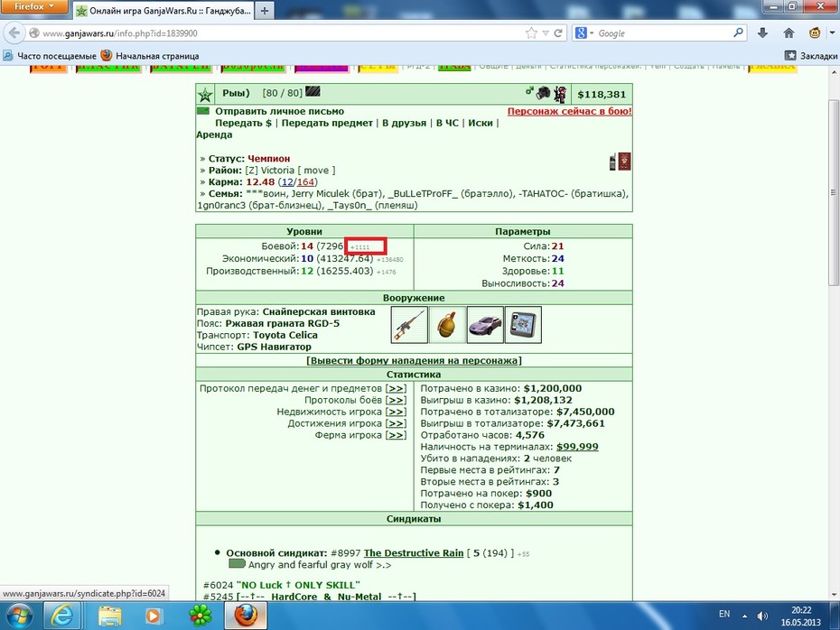Viewport: 840px width, 630px height.
Task: Open the camera photo icon in profile header
Action: 543,93
